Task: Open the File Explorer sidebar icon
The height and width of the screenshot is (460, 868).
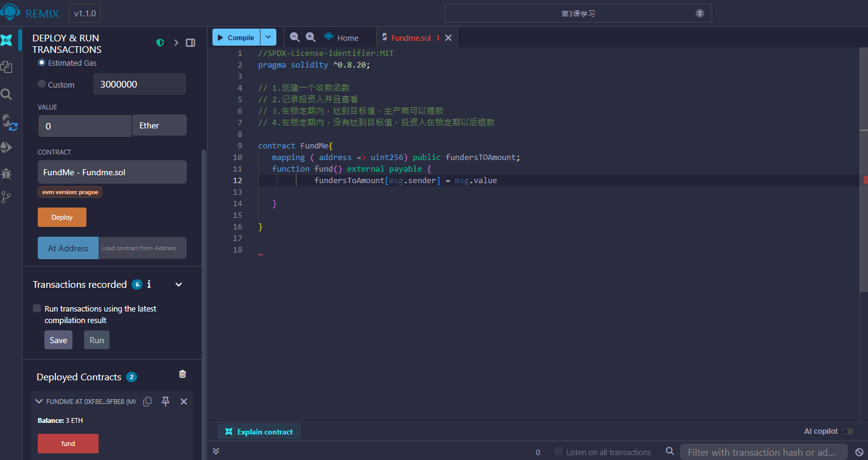Action: coord(7,67)
